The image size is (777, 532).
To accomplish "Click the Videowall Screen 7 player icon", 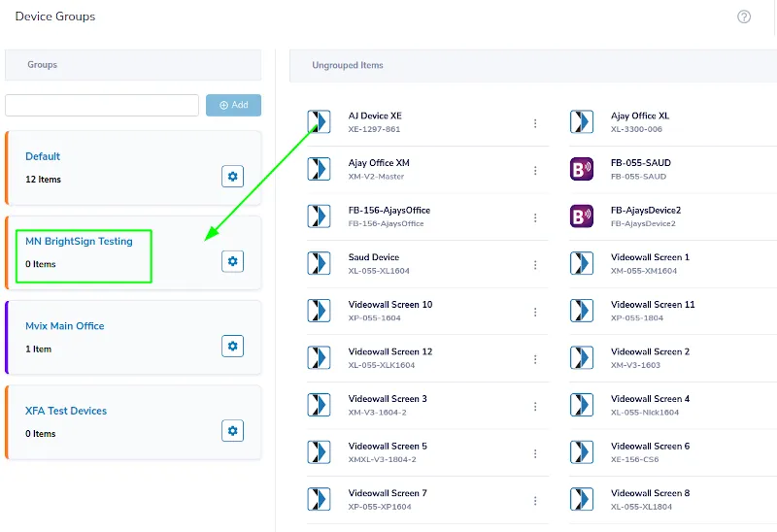I will [319, 499].
